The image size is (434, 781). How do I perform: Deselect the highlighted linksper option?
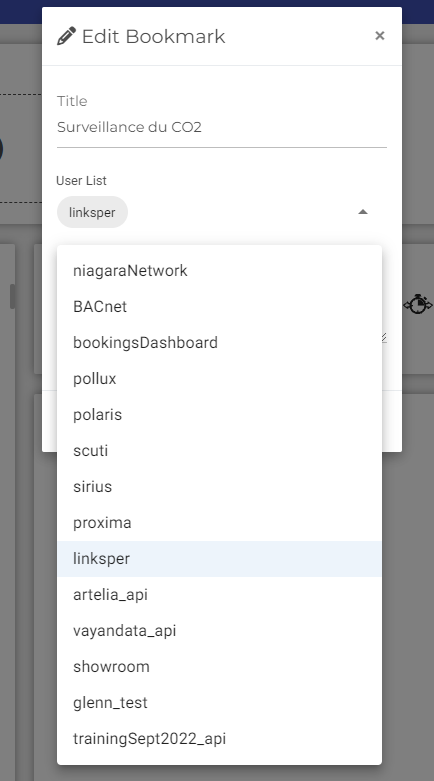tap(219, 559)
